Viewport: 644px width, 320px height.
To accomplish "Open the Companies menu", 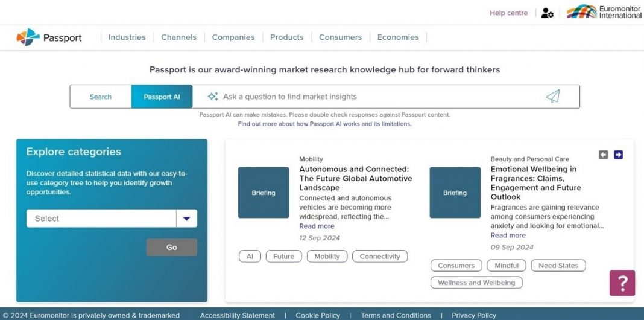I will [x=233, y=37].
